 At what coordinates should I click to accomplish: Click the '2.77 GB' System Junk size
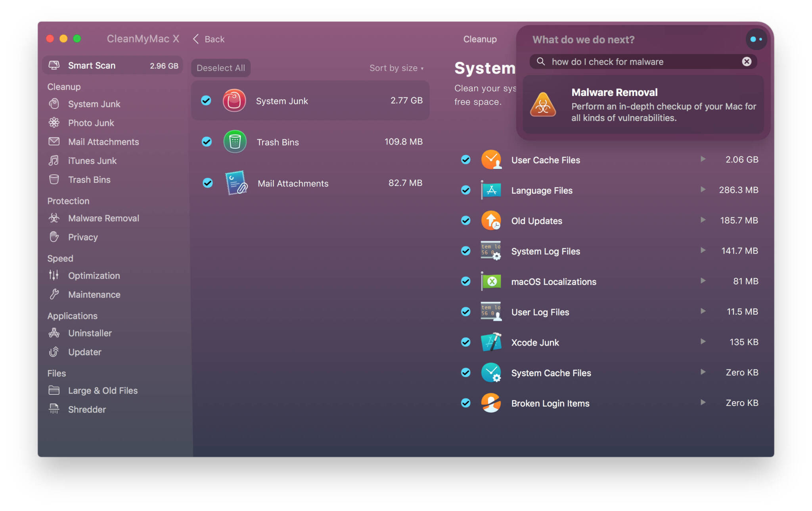tap(406, 100)
